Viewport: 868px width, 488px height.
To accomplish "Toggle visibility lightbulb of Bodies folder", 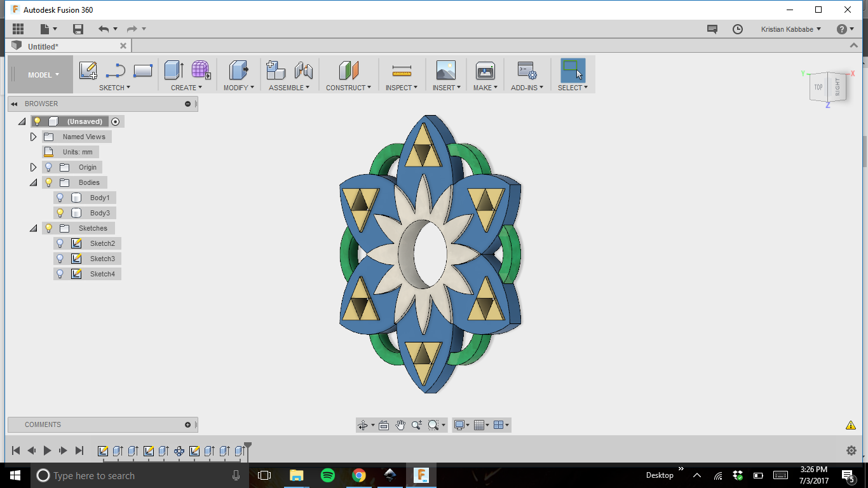I will pyautogui.click(x=48, y=182).
